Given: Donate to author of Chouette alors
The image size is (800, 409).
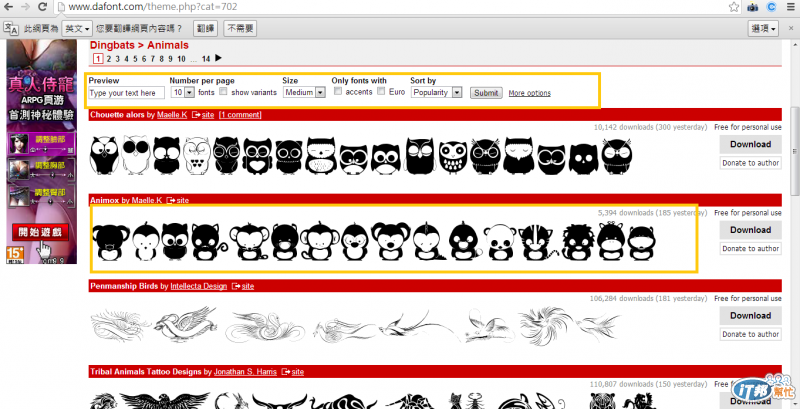Looking at the screenshot, I should [x=751, y=163].
